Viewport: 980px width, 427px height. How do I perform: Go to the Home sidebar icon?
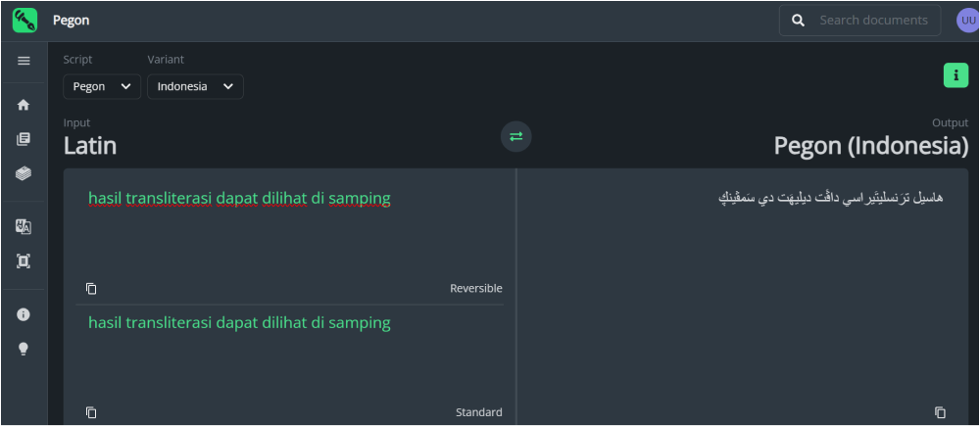(24, 105)
